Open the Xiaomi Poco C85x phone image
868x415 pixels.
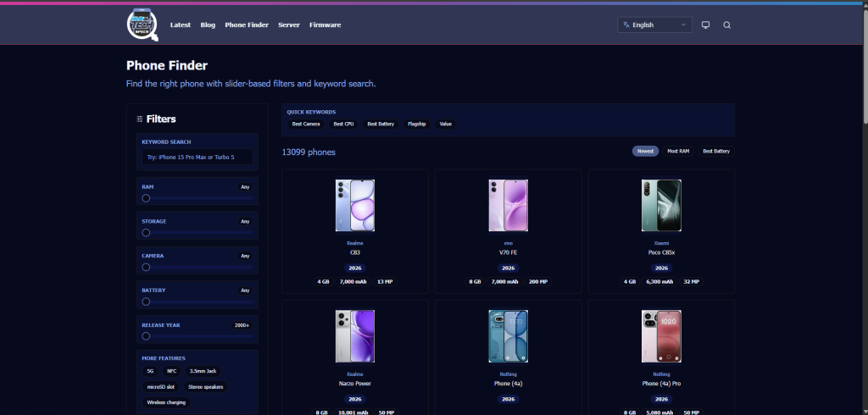point(661,205)
